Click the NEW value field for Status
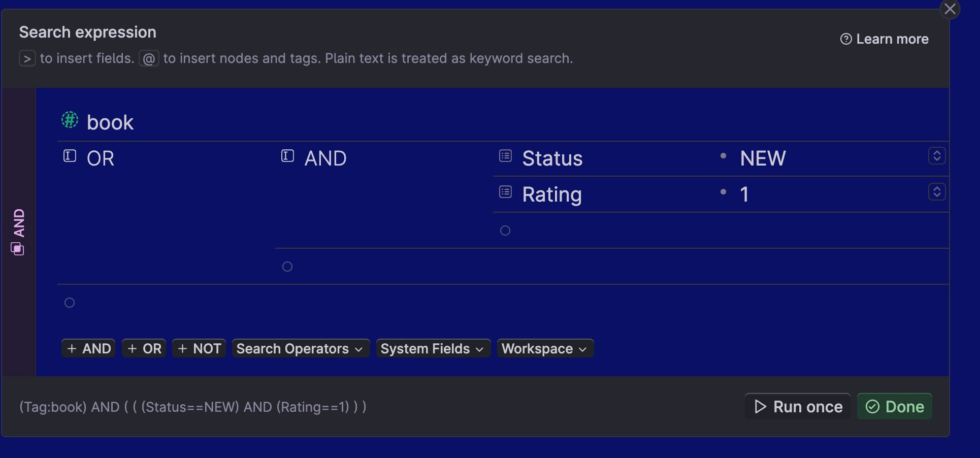980x458 pixels. click(762, 158)
